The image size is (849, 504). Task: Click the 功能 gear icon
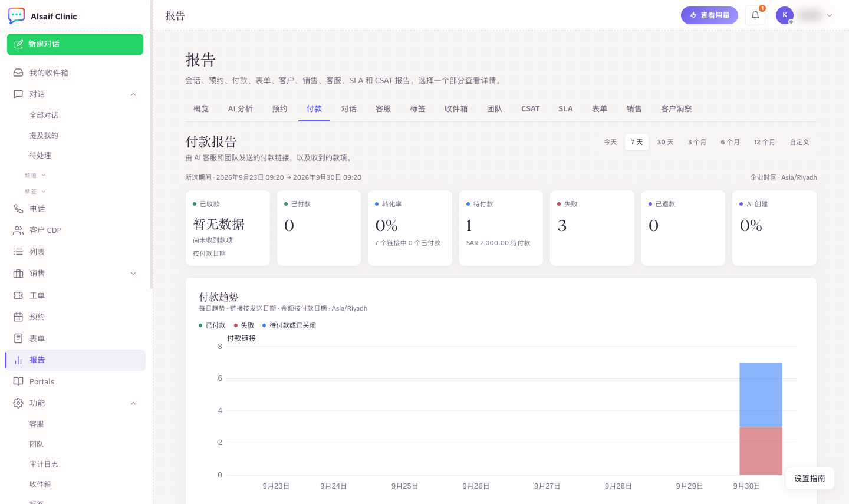(18, 403)
